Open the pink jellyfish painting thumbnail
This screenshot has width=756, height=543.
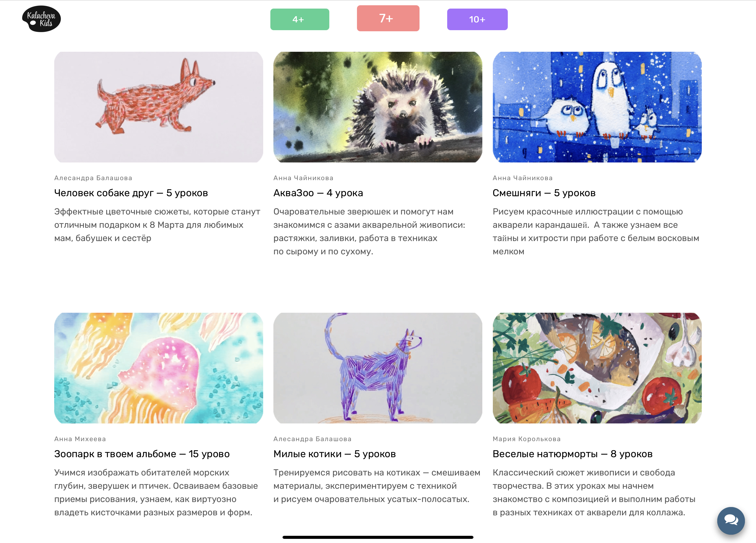pos(158,368)
